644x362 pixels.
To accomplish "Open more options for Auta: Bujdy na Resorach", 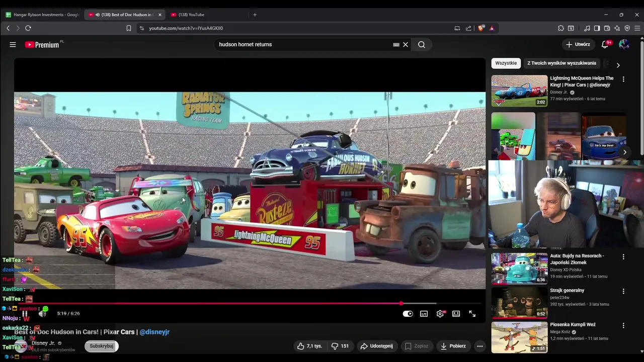I will point(623,257).
